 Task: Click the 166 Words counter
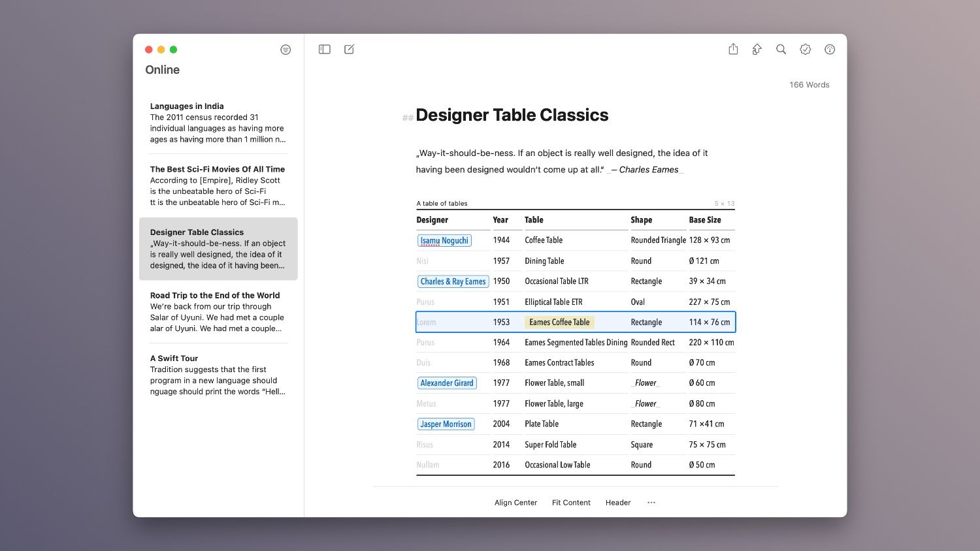click(x=809, y=85)
